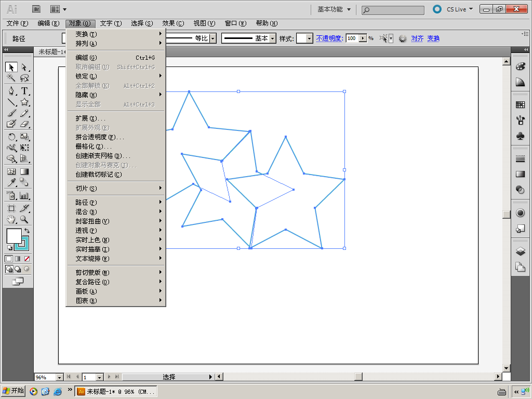The height and width of the screenshot is (399, 532).
Task: Open the Arrange Documents dropdown
Action: 58,9
